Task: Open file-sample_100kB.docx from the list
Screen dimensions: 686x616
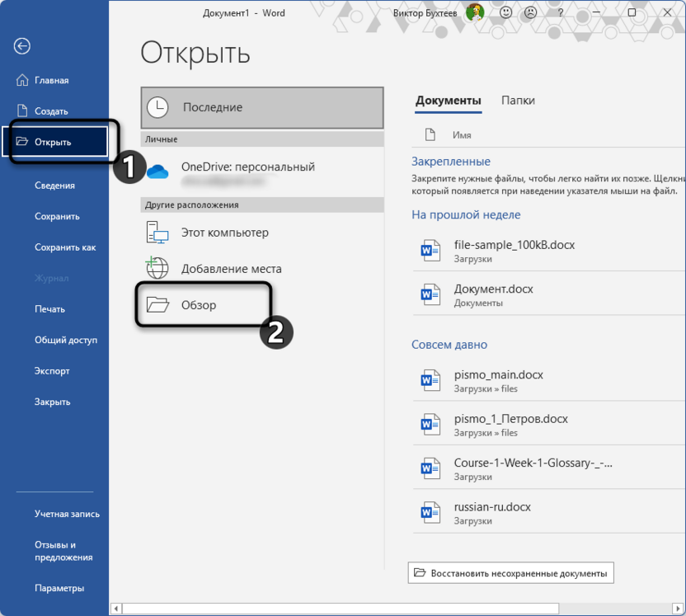Action: tap(549, 250)
